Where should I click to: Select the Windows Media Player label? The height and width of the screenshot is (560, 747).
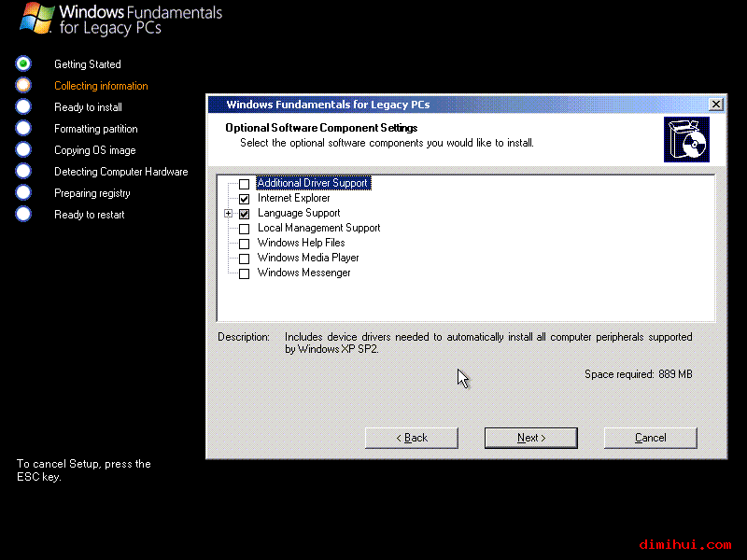click(308, 258)
